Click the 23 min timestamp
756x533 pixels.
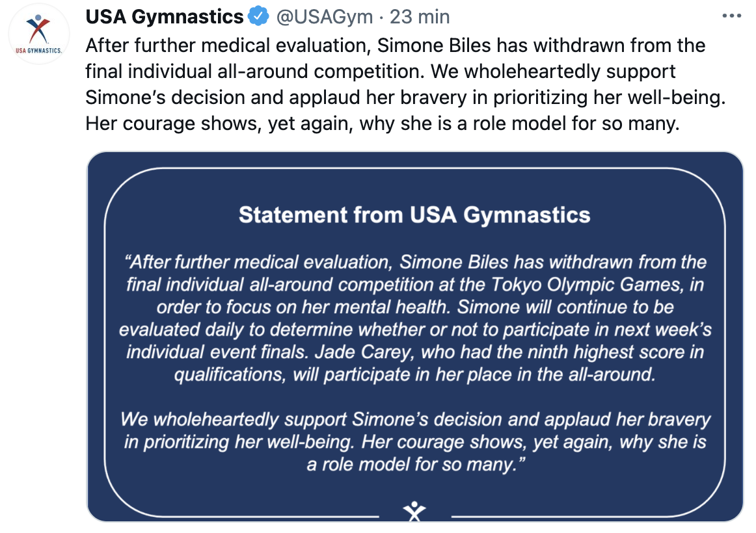click(420, 17)
